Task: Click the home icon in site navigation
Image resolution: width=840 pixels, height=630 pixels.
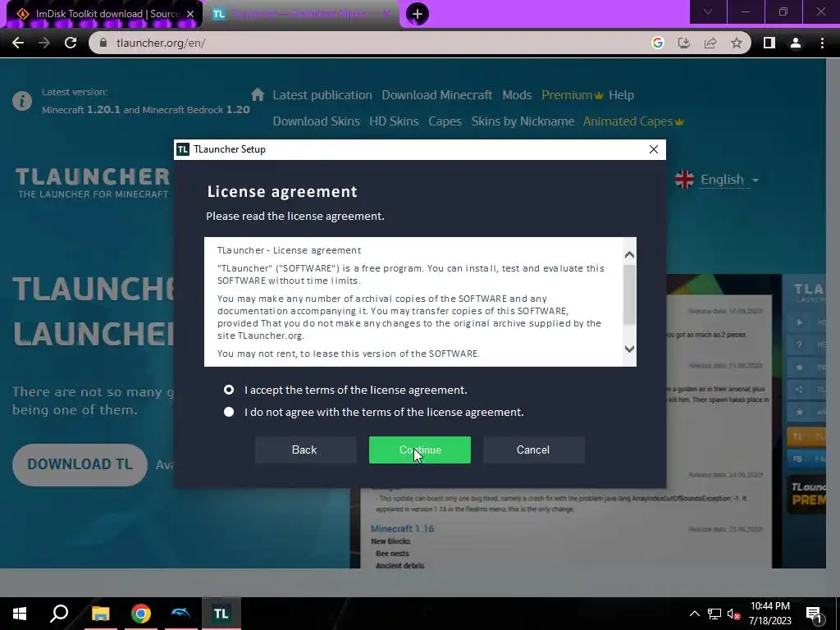Action: [x=258, y=95]
